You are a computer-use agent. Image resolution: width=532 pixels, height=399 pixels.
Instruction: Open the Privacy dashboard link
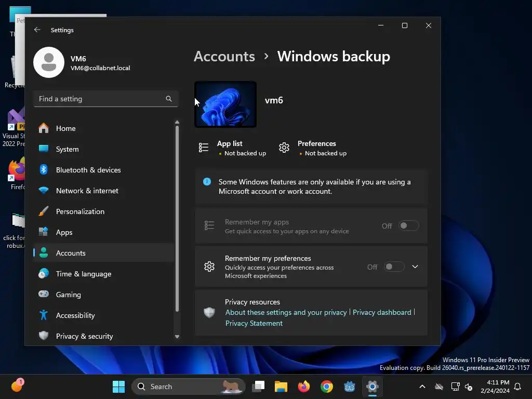(x=382, y=312)
